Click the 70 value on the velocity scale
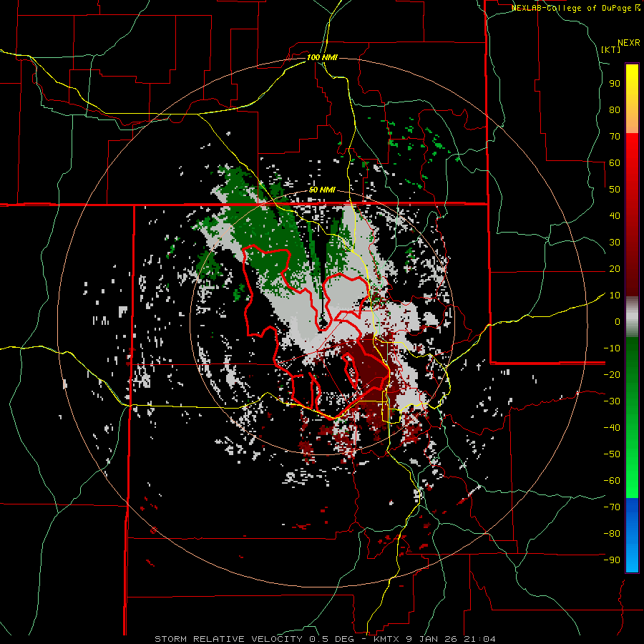This screenshot has width=644, height=644. (x=615, y=137)
